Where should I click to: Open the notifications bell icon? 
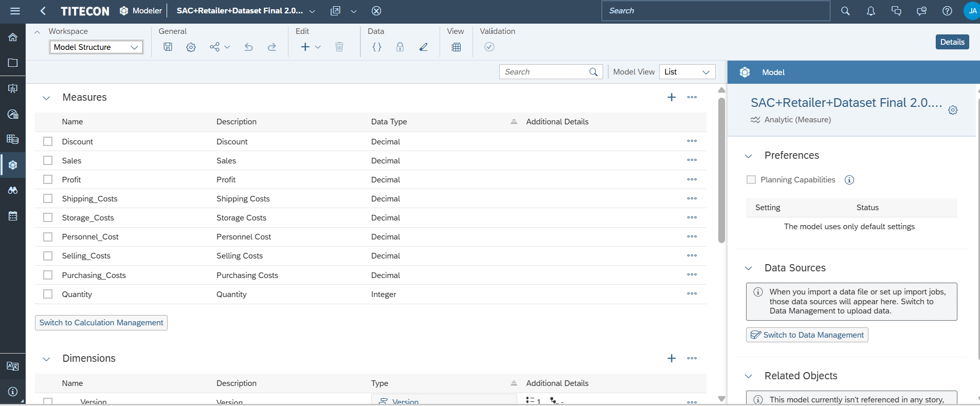(870, 11)
